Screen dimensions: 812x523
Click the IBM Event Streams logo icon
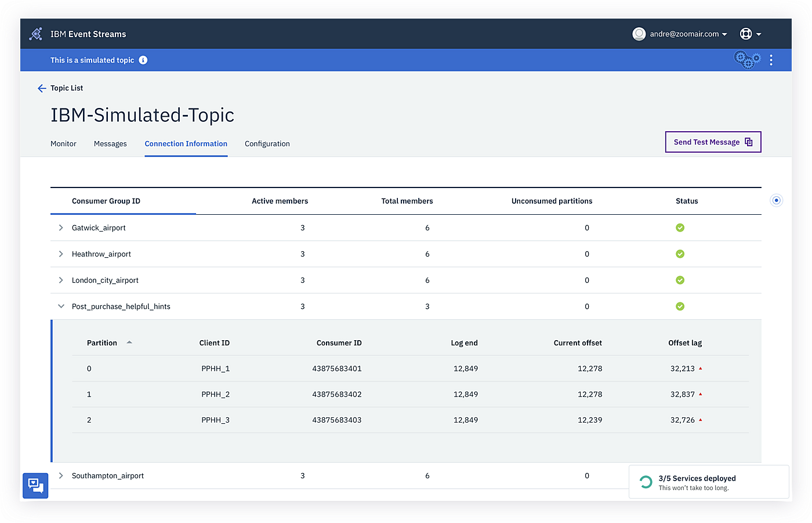coord(36,34)
